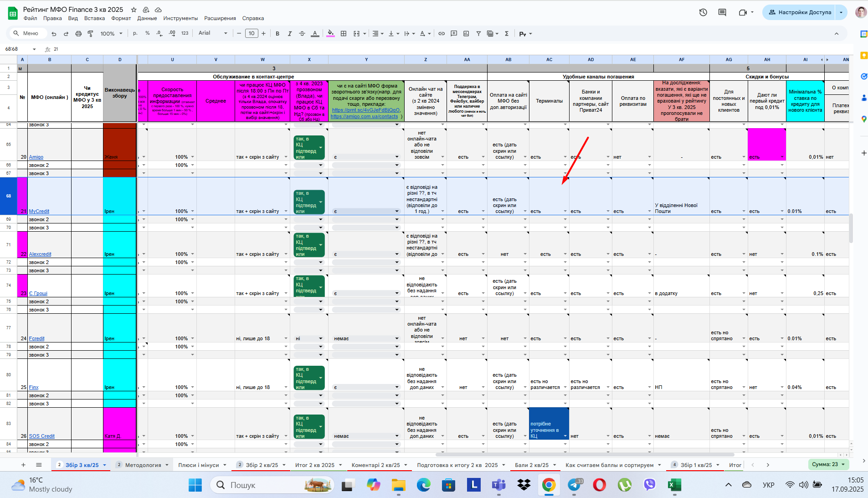
Task: Search the menus field
Action: pos(28,33)
